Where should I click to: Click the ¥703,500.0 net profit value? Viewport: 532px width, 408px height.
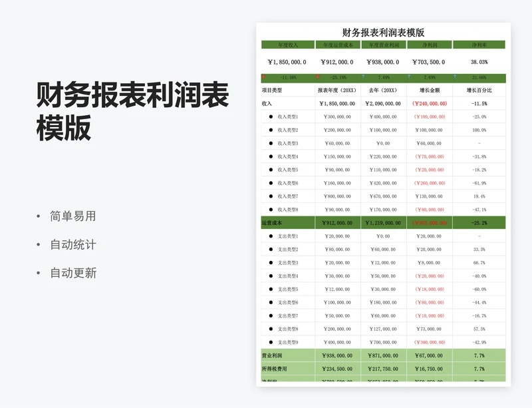tap(428, 62)
